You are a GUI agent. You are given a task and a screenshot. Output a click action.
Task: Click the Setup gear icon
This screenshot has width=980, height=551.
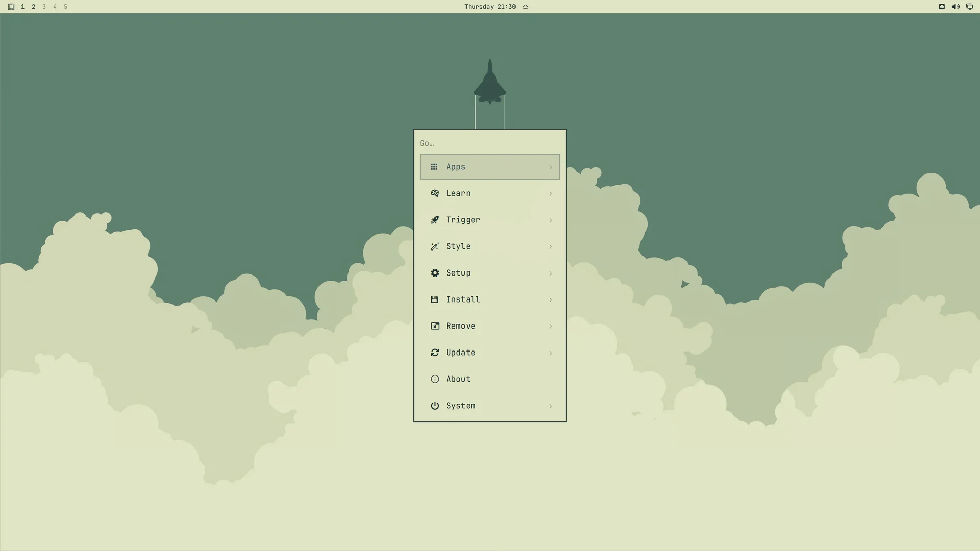[x=435, y=273]
